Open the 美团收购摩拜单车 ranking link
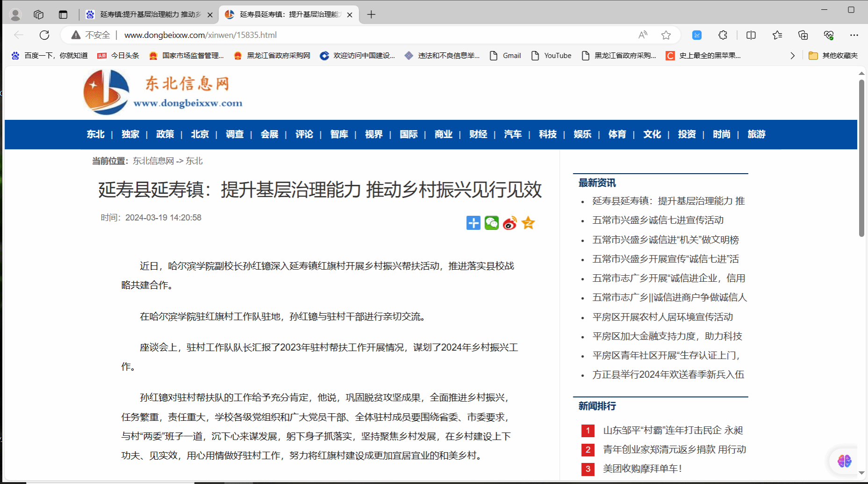868x484 pixels. (x=642, y=469)
